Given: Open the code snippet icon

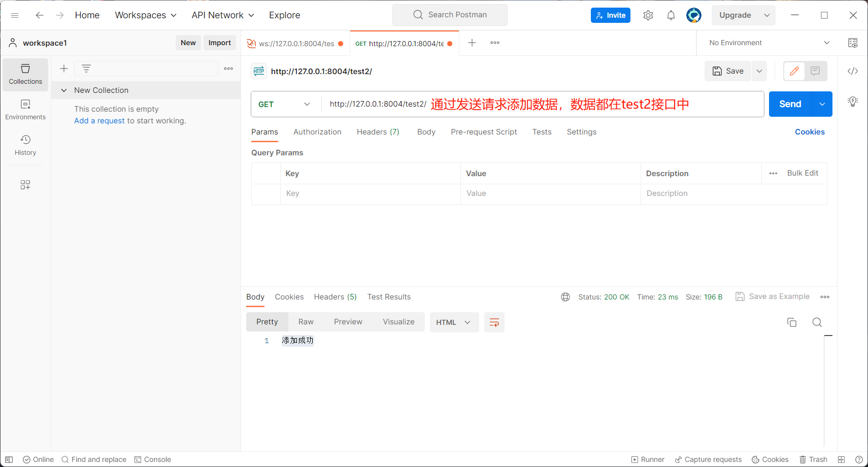Looking at the screenshot, I should [x=853, y=71].
